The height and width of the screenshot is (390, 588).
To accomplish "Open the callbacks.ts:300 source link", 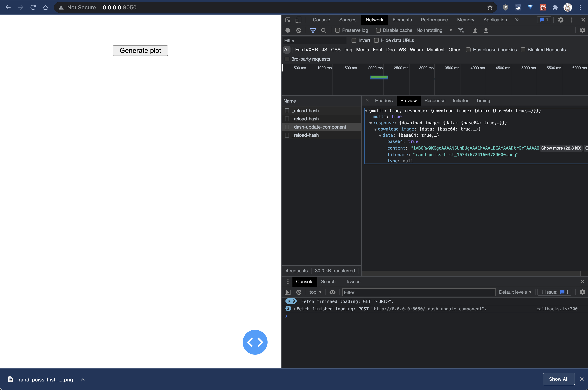I will coord(557,309).
